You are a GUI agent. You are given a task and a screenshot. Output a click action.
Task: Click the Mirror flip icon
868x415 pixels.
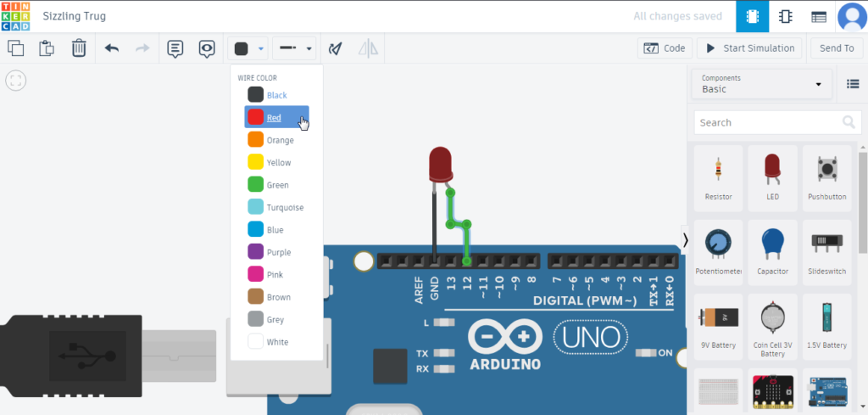click(x=368, y=48)
